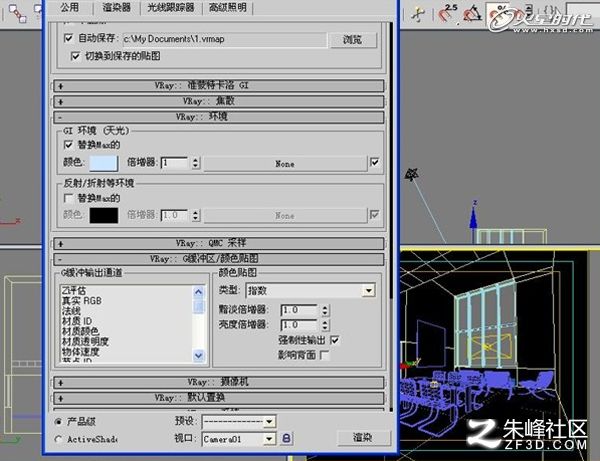The image size is (600, 461).
Task: Click the render dialog's vertical scroll bar
Action: 391,161
